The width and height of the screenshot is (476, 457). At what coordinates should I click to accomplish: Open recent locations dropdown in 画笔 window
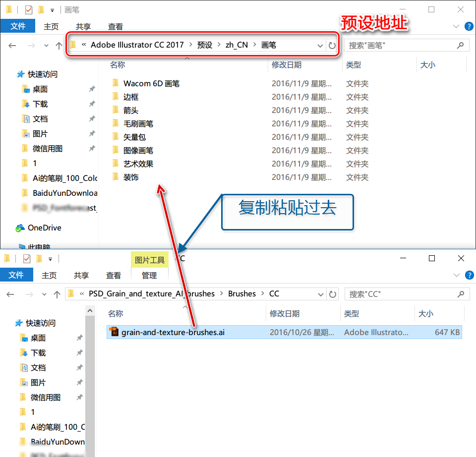pos(46,46)
